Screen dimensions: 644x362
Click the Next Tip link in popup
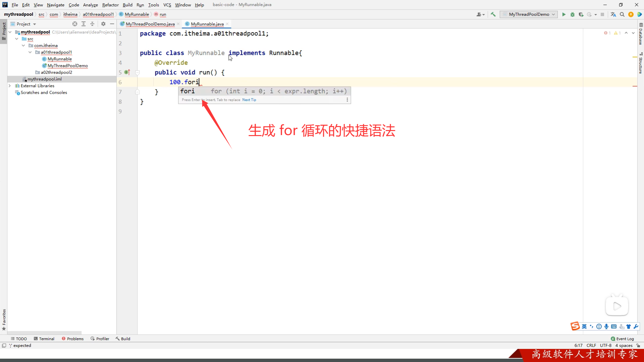pyautogui.click(x=249, y=100)
